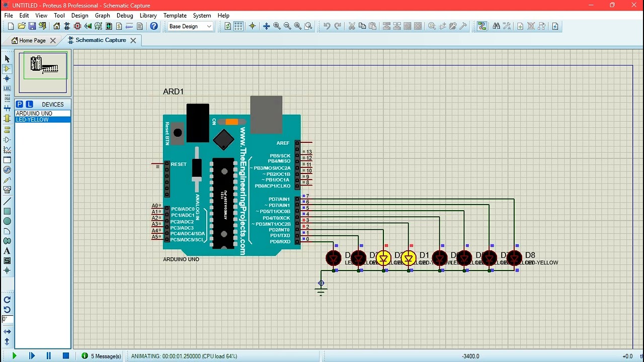644x362 pixels.
Task: Zoom in on the schematic
Action: pos(277,26)
